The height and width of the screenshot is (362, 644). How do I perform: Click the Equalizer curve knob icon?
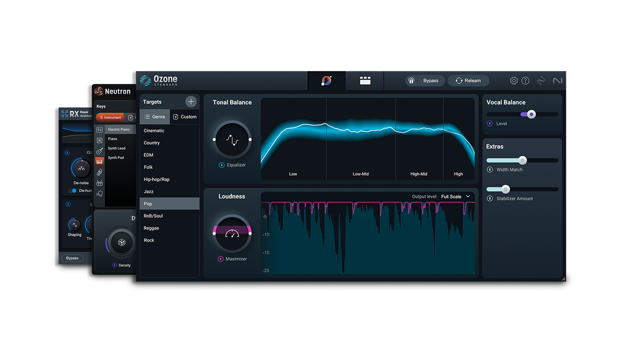point(232,139)
